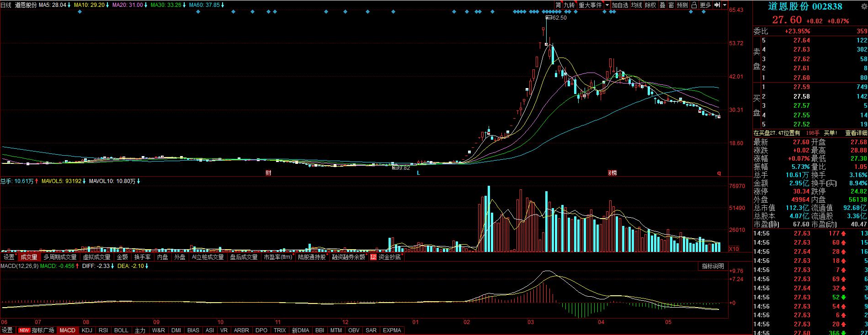Image resolution: width=868 pixels, height=335 pixels.
Task: Select the 换手率 volume tab
Action: coord(142,257)
